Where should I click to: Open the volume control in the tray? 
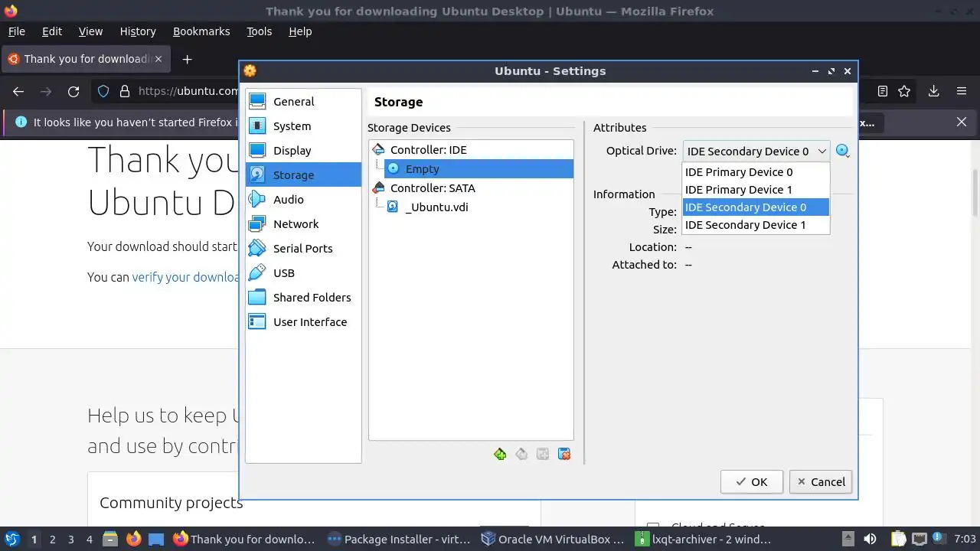(x=870, y=540)
